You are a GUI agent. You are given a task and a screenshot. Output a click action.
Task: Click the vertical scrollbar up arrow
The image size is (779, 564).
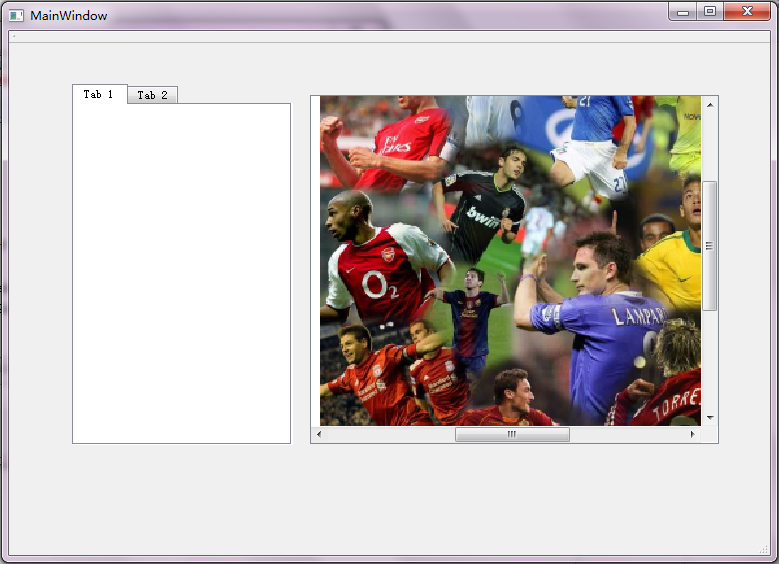pyautogui.click(x=710, y=104)
